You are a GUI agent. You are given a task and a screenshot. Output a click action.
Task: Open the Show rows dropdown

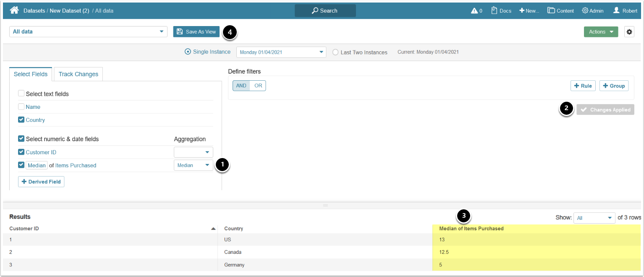tap(594, 218)
